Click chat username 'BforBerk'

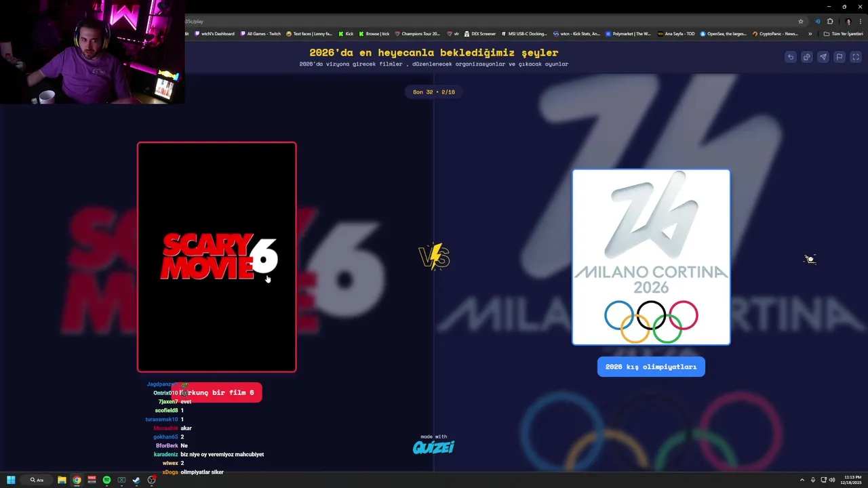click(x=167, y=445)
